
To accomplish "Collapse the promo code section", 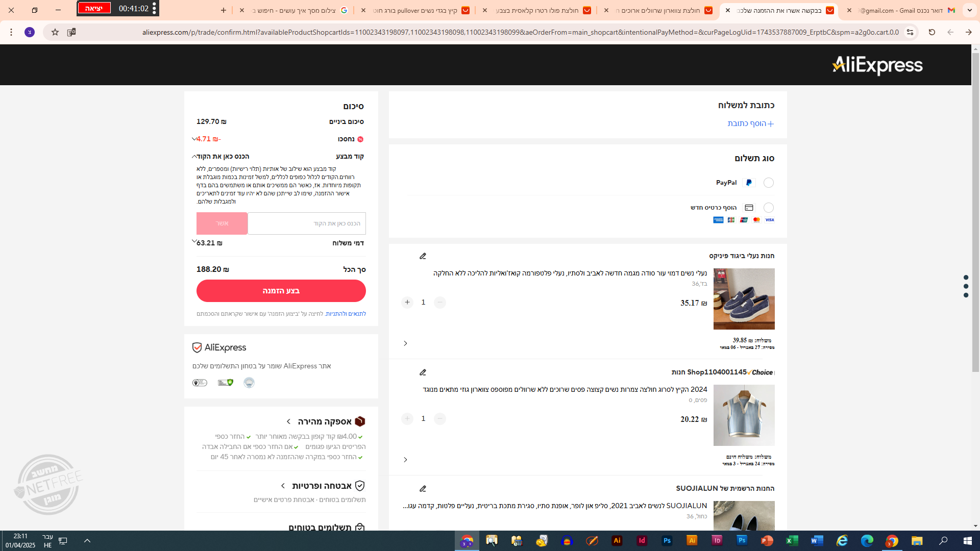I will 194,157.
